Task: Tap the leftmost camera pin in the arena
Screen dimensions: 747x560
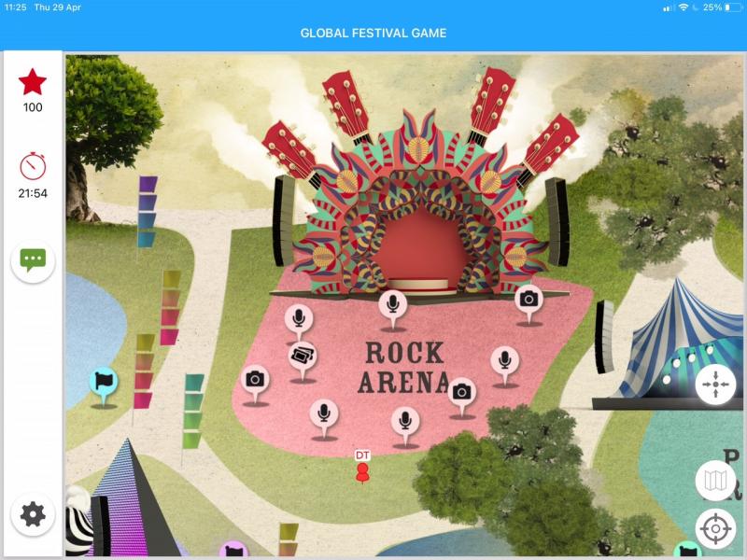Action: 255,384
